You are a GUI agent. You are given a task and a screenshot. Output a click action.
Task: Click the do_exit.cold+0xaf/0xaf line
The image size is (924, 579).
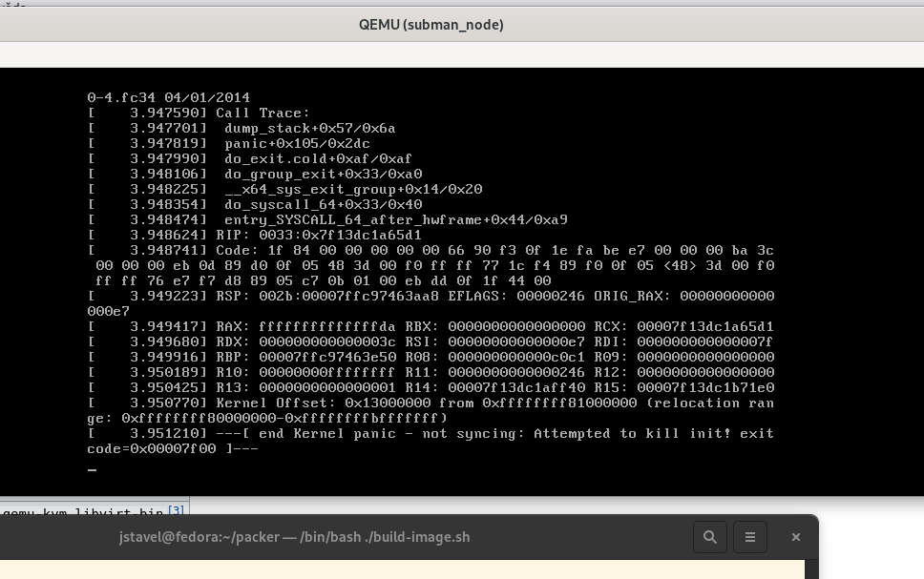coord(250,159)
